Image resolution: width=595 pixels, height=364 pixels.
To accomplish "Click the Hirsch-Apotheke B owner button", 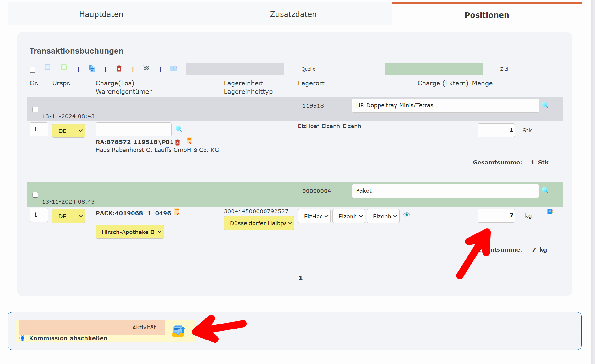I will tap(129, 232).
